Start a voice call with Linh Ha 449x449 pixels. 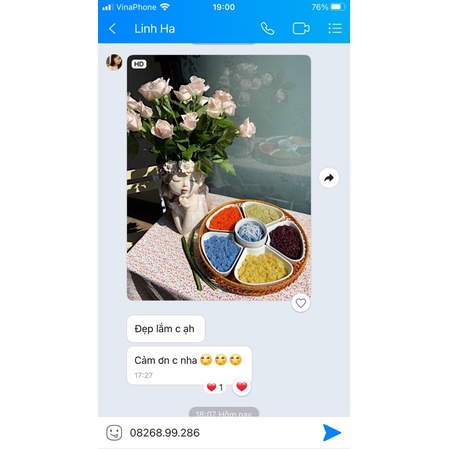(x=267, y=29)
